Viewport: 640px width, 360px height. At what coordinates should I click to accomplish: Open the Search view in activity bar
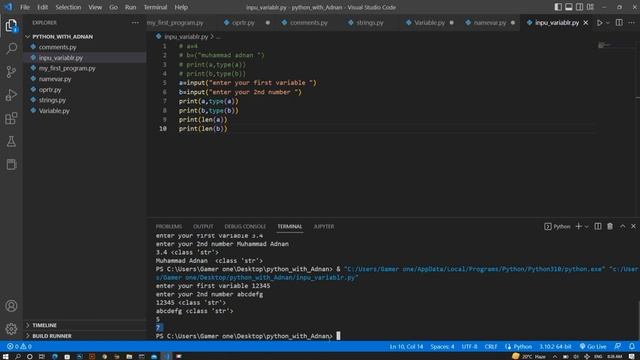[11, 49]
